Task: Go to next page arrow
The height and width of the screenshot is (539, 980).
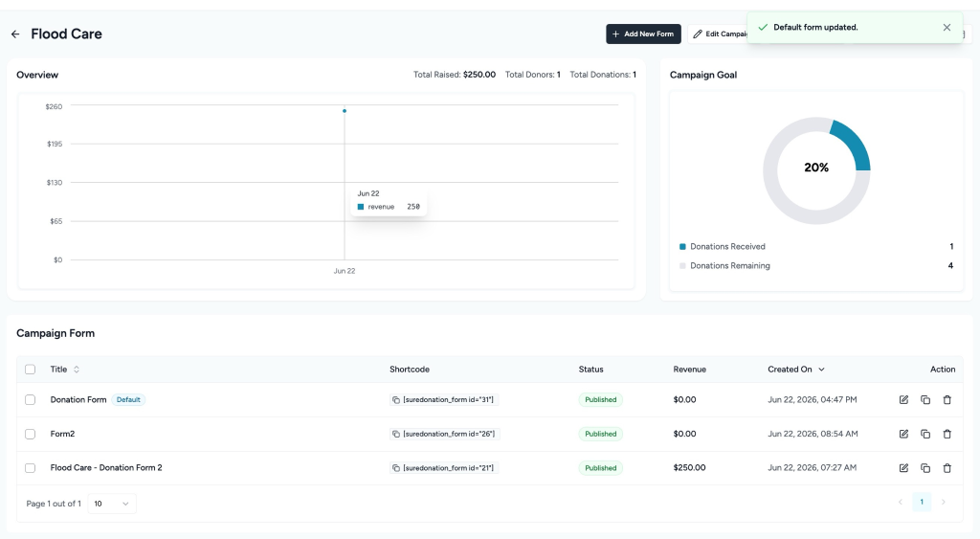Action: tap(943, 502)
